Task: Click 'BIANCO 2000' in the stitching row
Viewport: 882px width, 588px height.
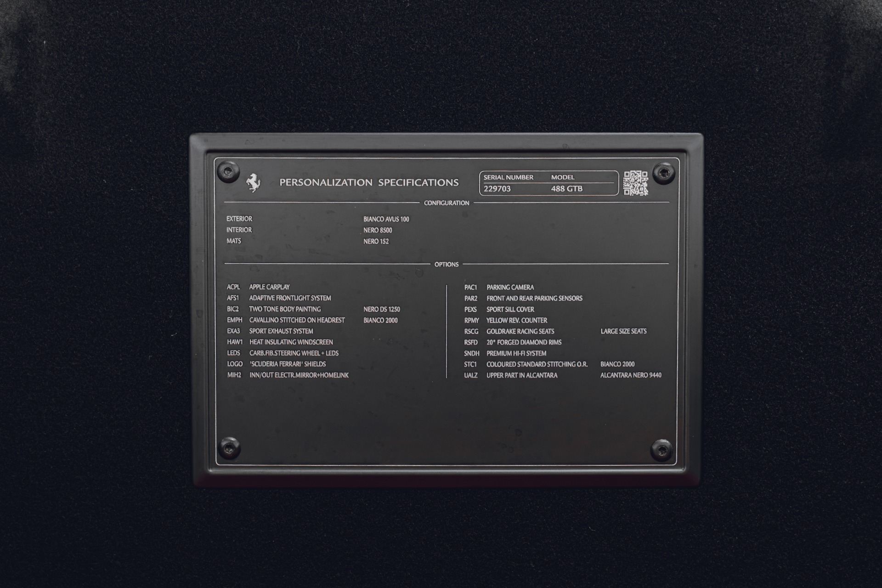Action: pyautogui.click(x=617, y=364)
